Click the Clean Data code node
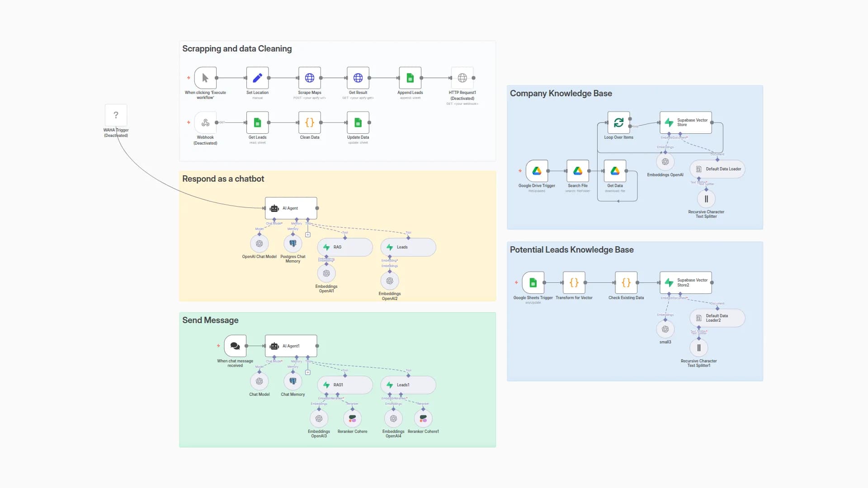The image size is (868, 488). click(310, 122)
